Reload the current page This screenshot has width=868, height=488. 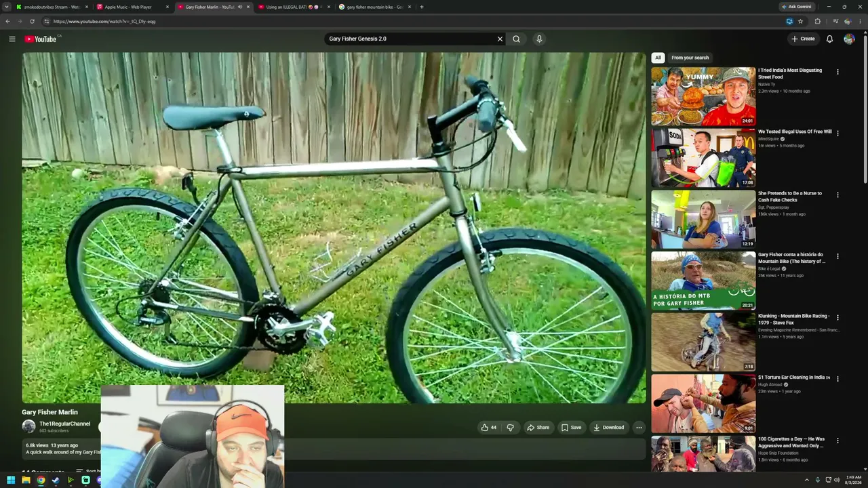point(32,21)
